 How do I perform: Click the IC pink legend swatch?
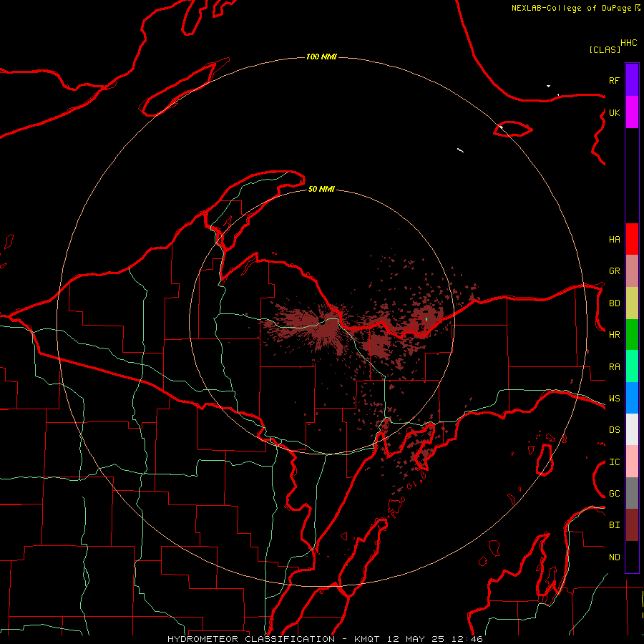click(632, 462)
